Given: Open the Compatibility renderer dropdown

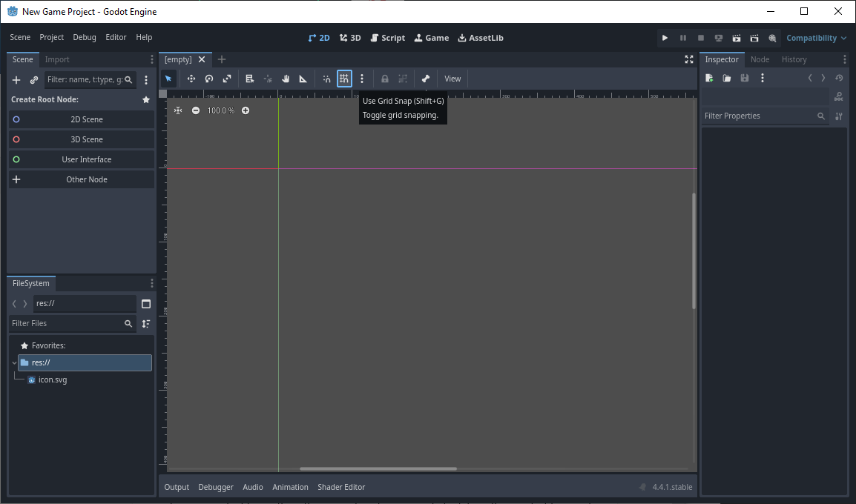Looking at the screenshot, I should (816, 38).
